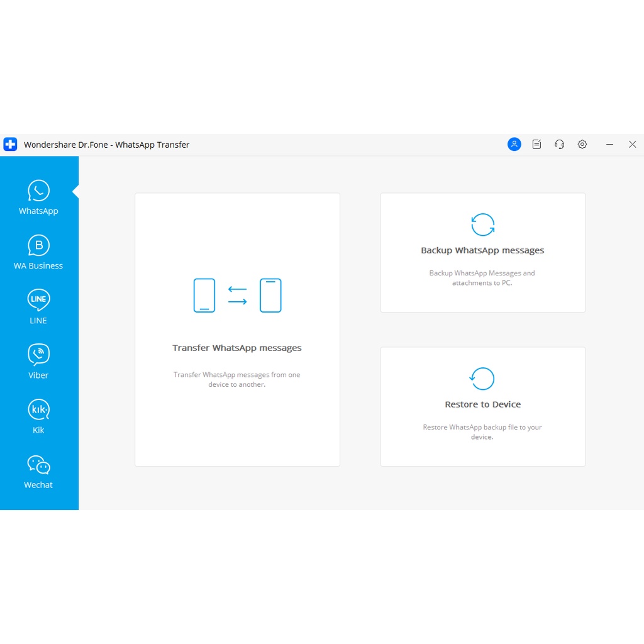This screenshot has height=644, width=644.
Task: Open the headset support icon
Action: tap(559, 145)
